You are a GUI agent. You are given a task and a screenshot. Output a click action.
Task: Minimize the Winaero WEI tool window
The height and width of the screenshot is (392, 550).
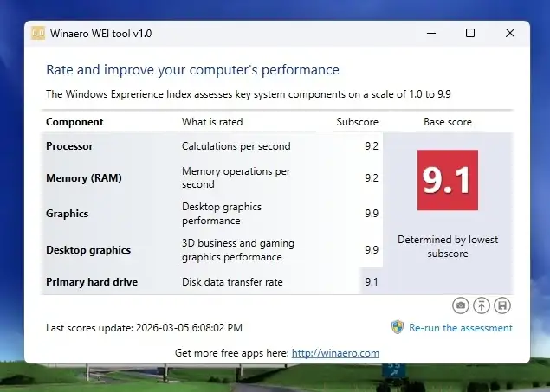coord(431,33)
